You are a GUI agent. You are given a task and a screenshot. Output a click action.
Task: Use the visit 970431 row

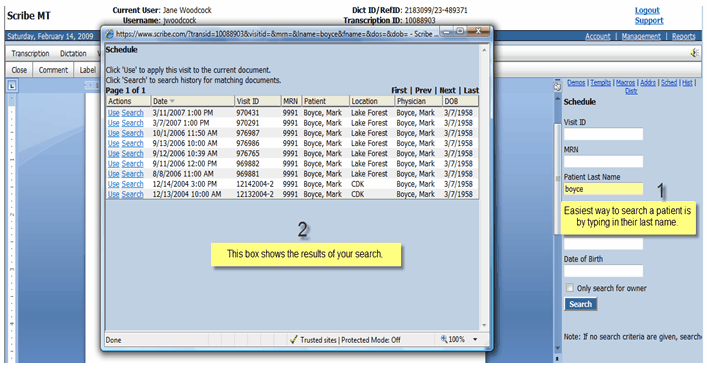click(x=114, y=113)
